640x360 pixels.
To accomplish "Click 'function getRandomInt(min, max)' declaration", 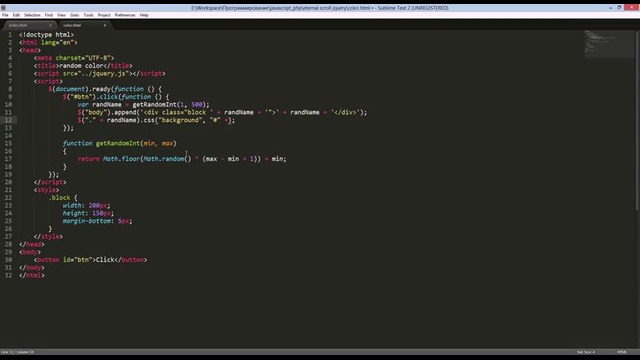I will (120, 143).
